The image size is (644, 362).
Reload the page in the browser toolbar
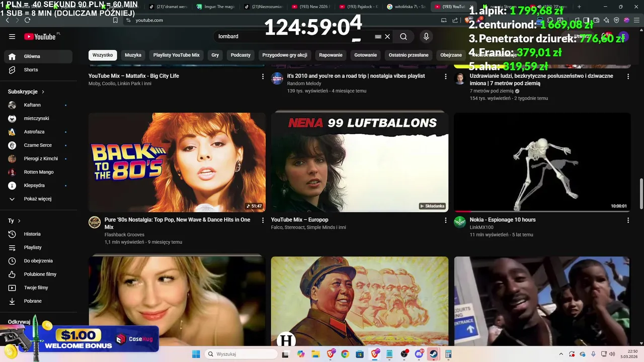coord(27,20)
